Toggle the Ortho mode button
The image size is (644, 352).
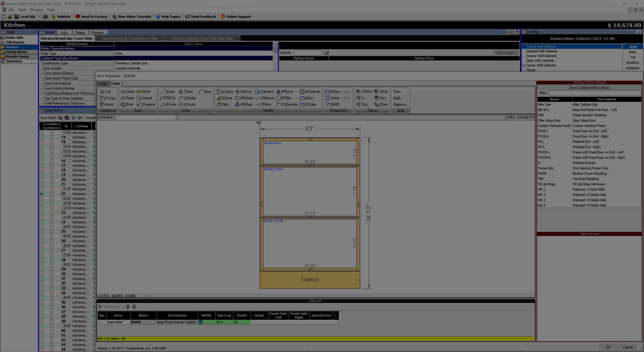(511, 117)
